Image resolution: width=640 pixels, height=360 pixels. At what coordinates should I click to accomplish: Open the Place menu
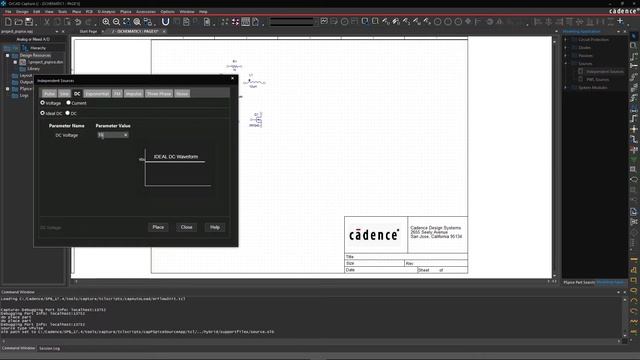pos(76,12)
